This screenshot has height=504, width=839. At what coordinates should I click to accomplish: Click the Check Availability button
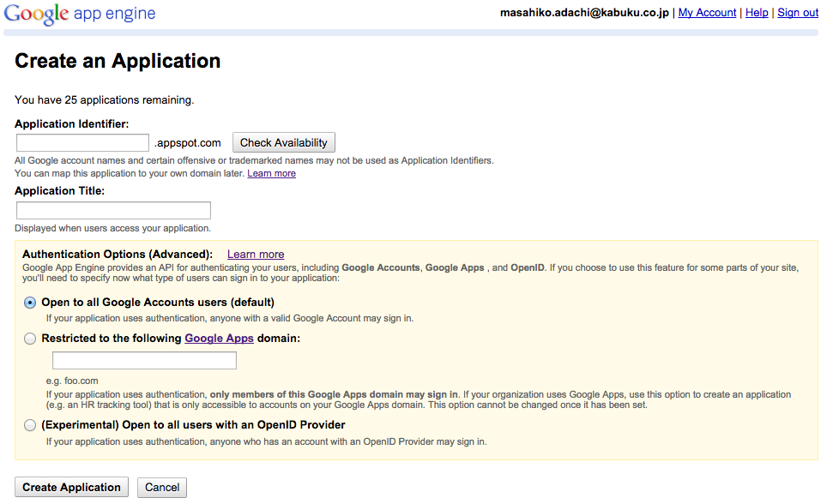coord(284,142)
